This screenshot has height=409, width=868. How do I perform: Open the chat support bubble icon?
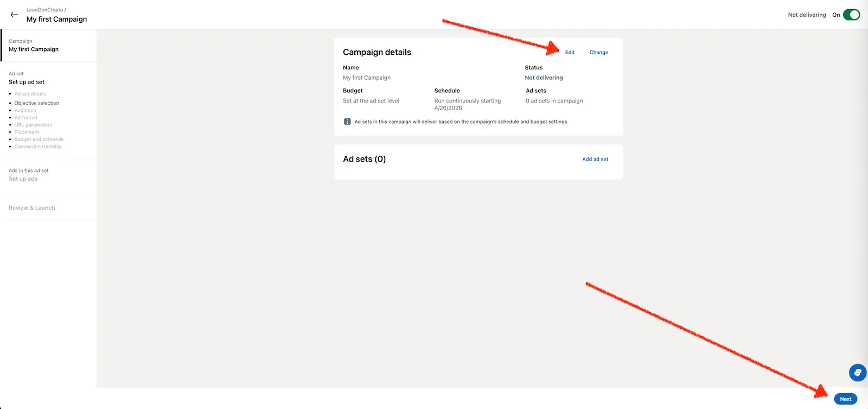pyautogui.click(x=857, y=373)
